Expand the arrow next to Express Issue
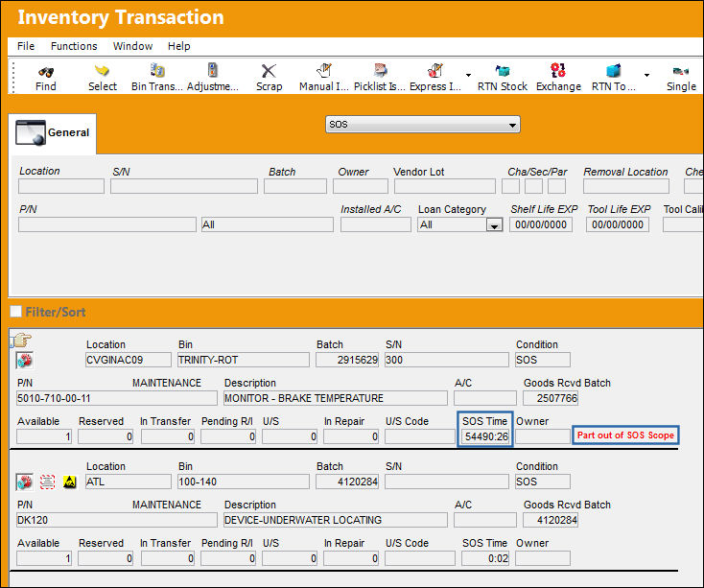Screen dimensions: 704x588 click(x=468, y=75)
